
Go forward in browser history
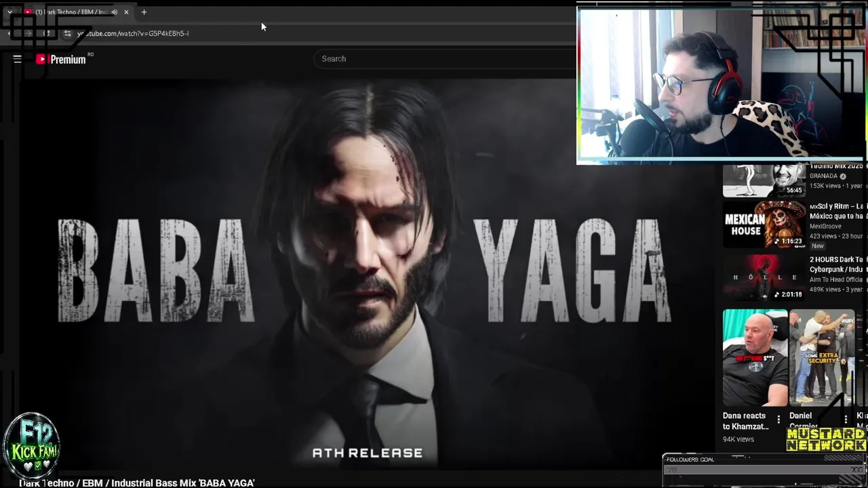[x=28, y=33]
